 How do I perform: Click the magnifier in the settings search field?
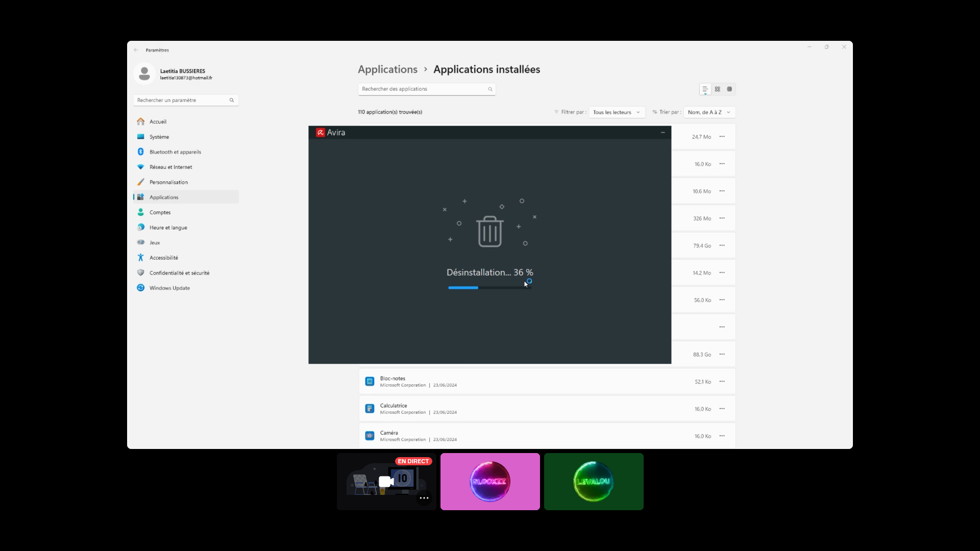coord(232,100)
